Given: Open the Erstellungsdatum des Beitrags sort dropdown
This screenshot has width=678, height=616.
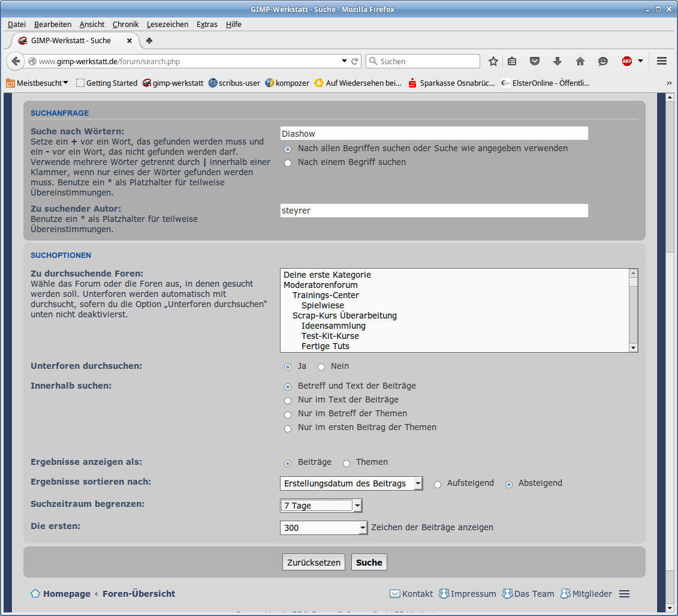Looking at the screenshot, I should 351,483.
